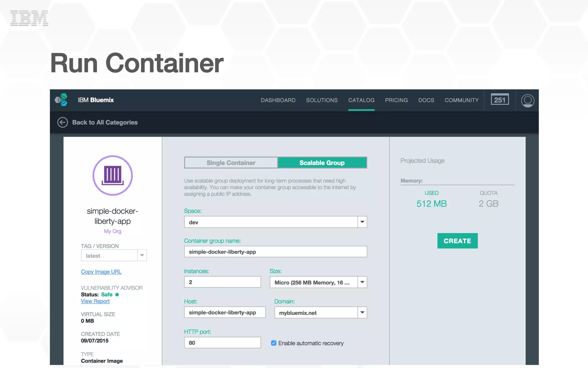
Task: Open the Dashboard nav item
Action: coord(278,100)
